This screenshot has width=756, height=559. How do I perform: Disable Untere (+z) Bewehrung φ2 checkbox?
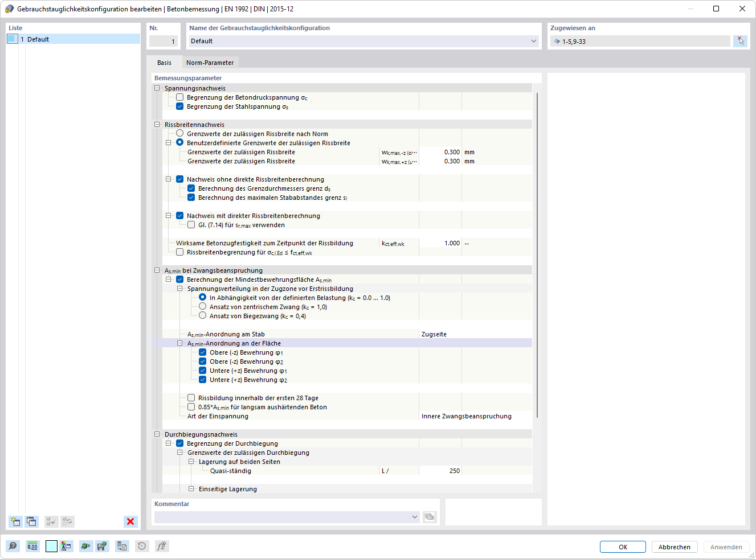(202, 379)
